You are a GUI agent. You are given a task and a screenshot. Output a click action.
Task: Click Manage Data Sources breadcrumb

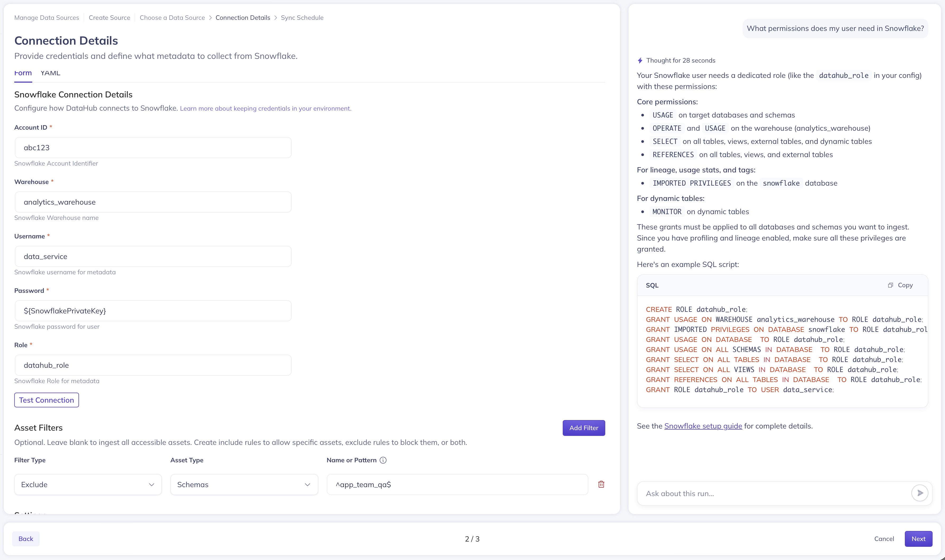[46, 18]
